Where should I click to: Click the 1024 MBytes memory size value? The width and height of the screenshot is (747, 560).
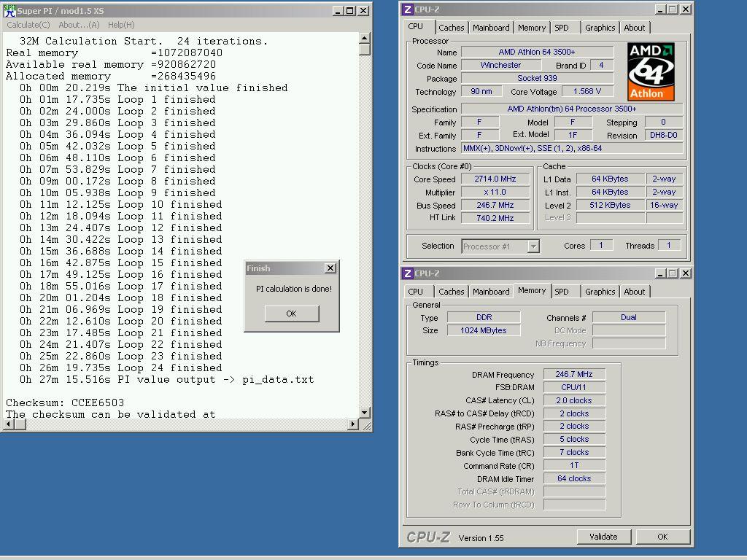pos(484,330)
